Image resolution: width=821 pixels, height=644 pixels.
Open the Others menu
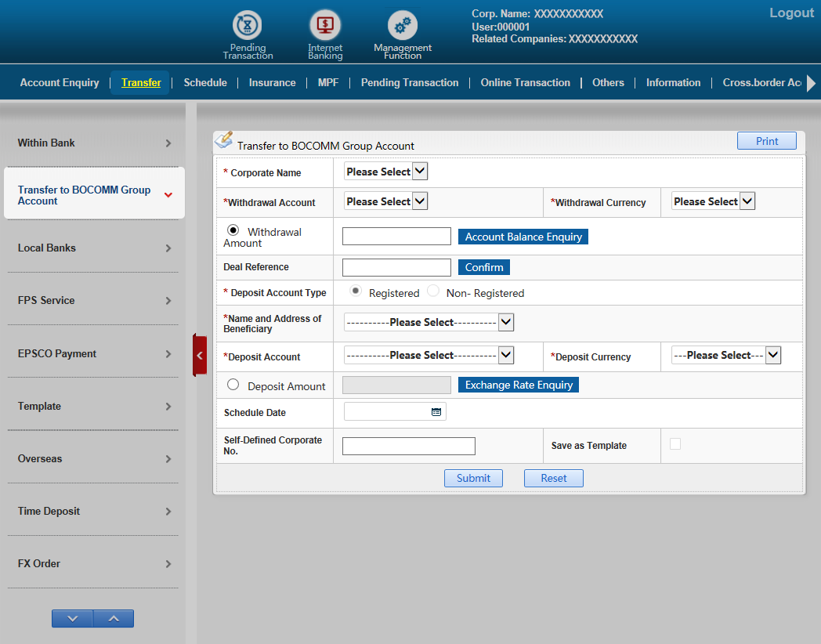point(608,83)
